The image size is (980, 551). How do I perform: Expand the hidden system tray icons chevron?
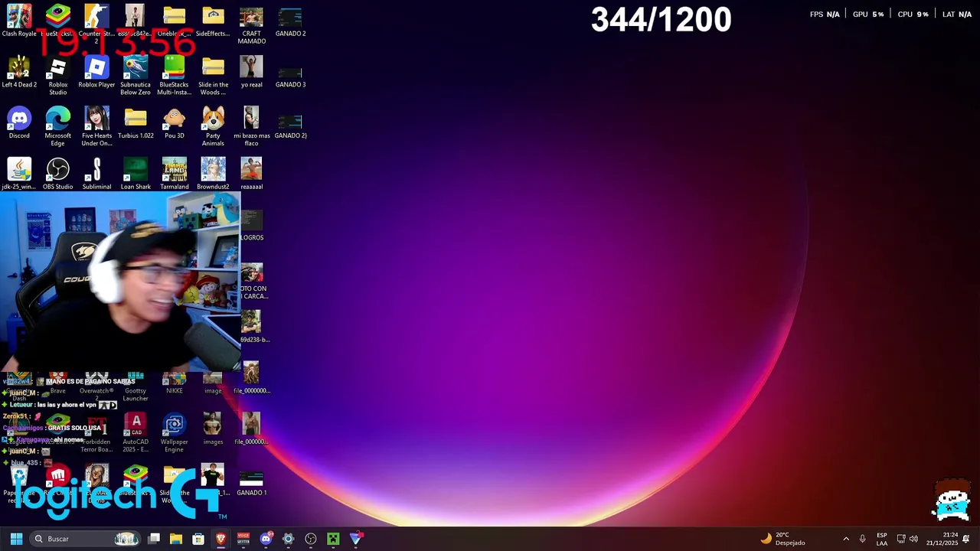coord(846,539)
